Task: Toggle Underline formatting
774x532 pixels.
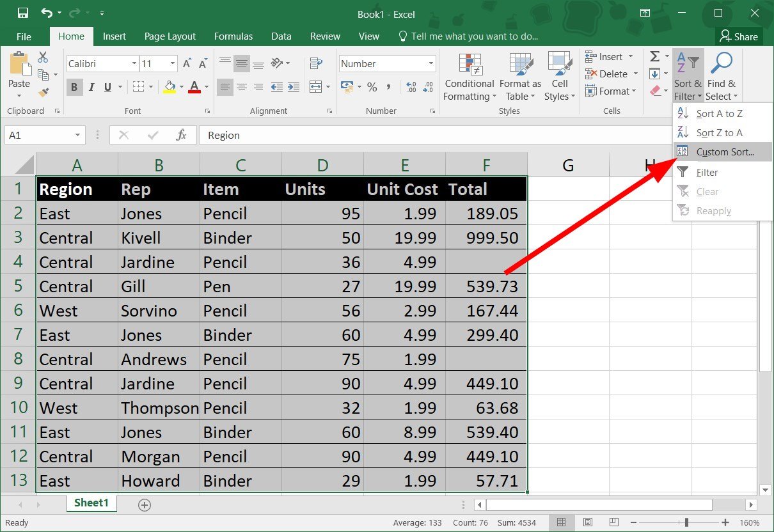Action: 107,87
